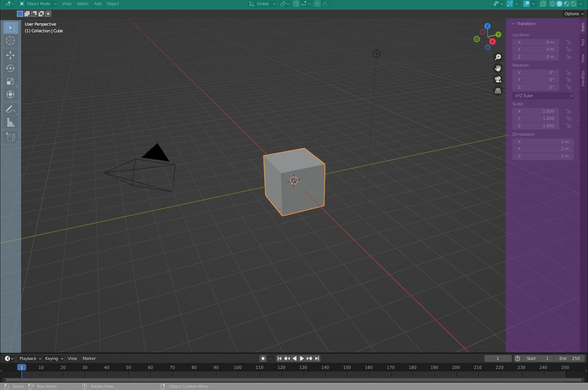Select the Add Cube tool
The width and height of the screenshot is (588, 390).
click(11, 137)
